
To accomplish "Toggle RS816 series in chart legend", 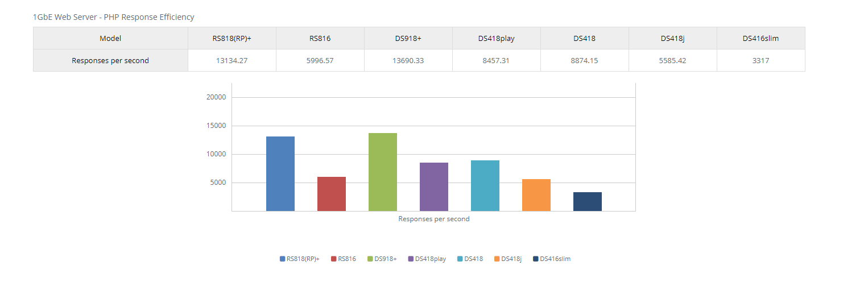I will coord(343,259).
